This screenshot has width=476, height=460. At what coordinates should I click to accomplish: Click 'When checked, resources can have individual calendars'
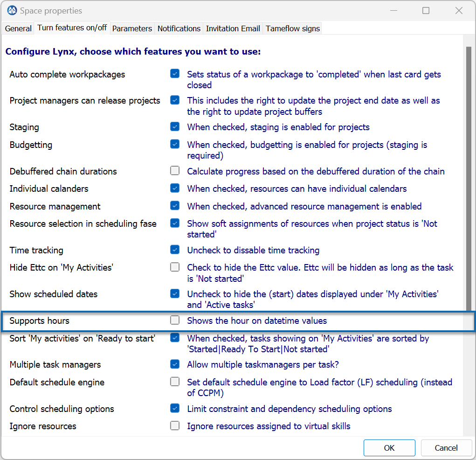point(297,188)
